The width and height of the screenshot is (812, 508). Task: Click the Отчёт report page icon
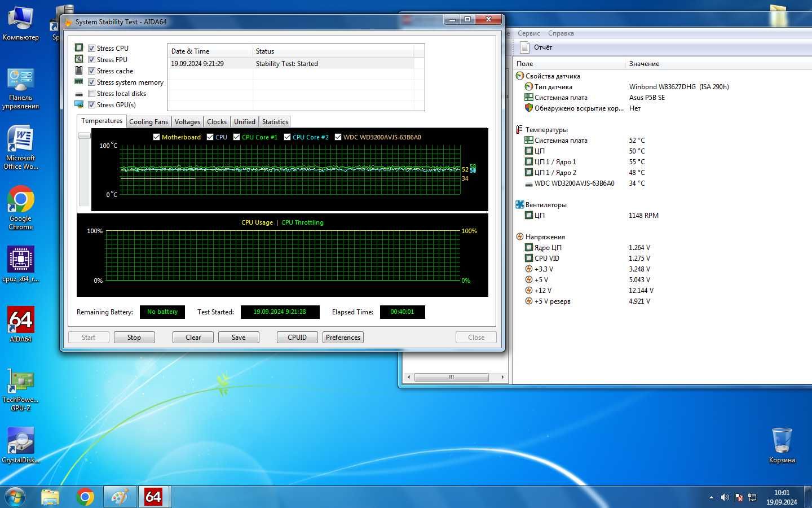524,47
